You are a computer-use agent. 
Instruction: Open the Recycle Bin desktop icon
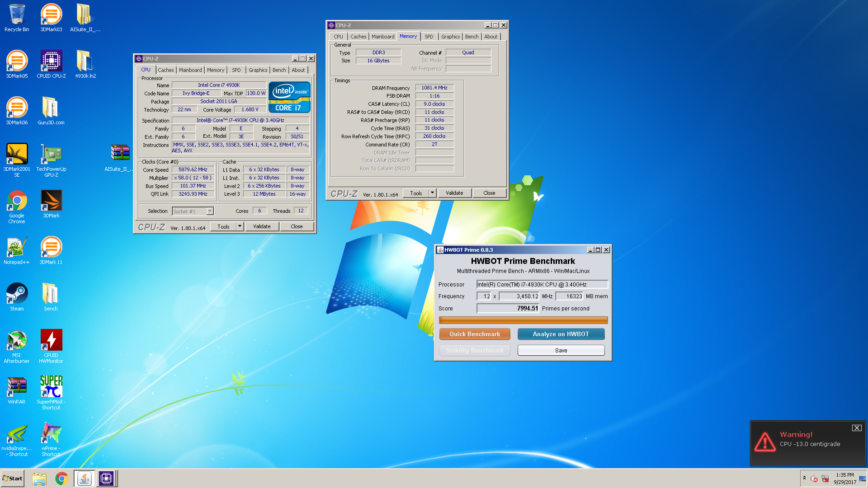point(17,18)
